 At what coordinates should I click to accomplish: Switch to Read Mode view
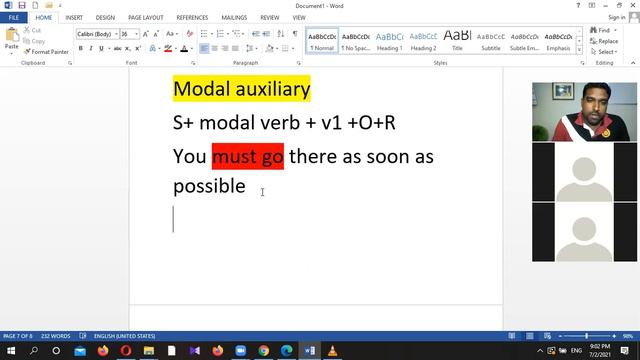coord(511,336)
